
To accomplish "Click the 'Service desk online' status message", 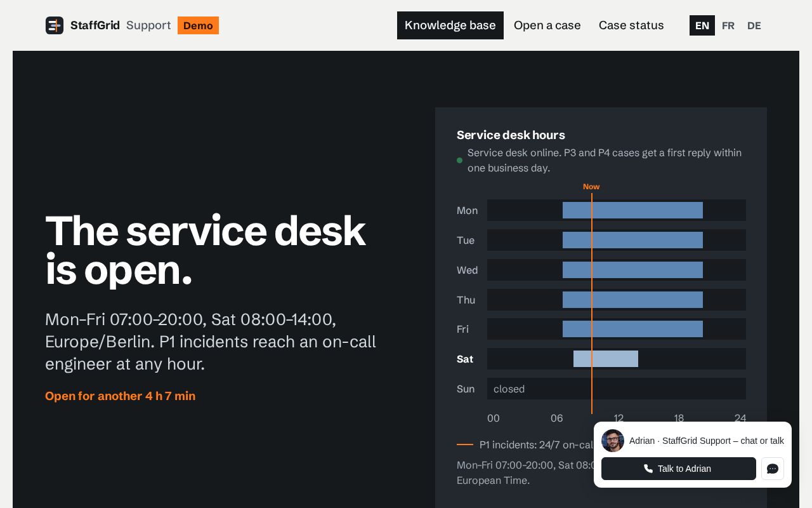I will click(605, 160).
